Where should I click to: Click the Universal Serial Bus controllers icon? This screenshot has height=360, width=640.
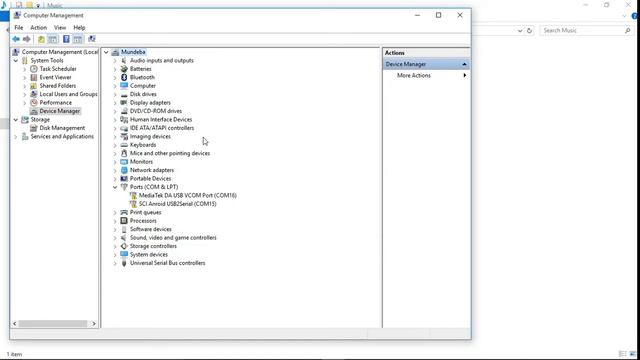coord(124,263)
